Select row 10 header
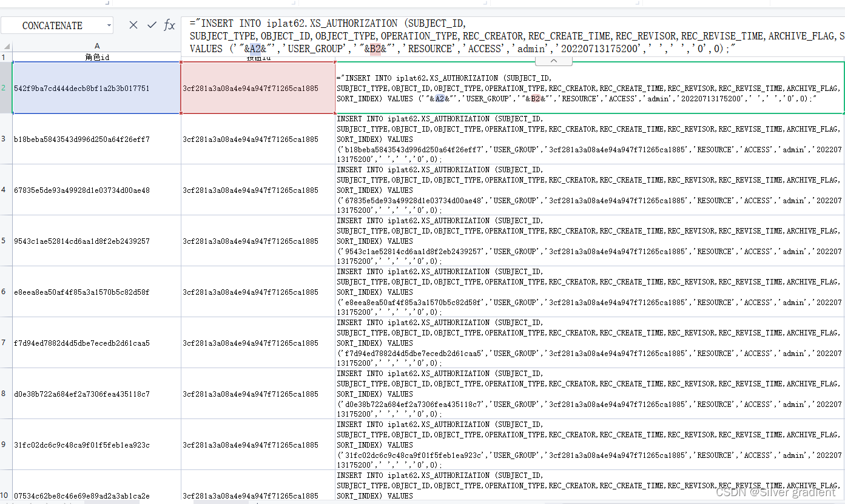Screen dimensions: 845x504 tap(6, 486)
